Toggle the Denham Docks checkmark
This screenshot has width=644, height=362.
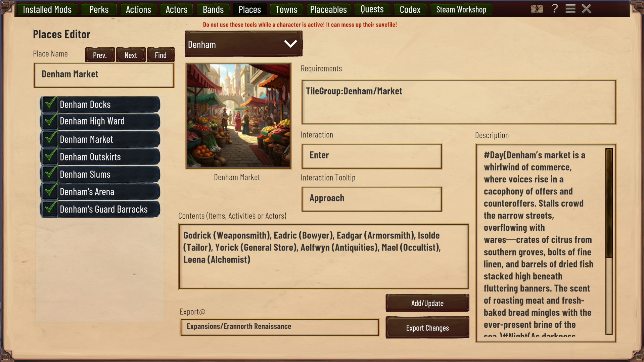click(x=50, y=104)
